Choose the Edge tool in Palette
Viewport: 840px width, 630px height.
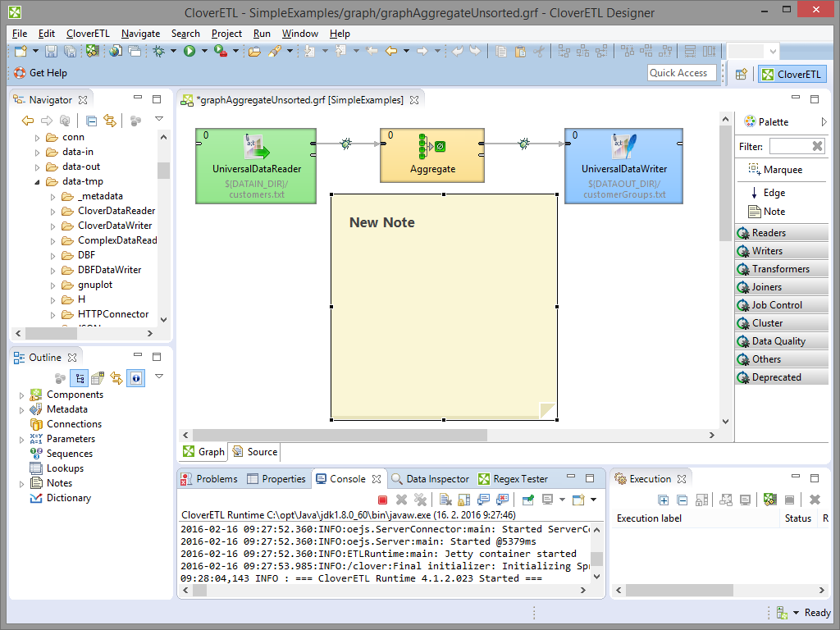(767, 193)
